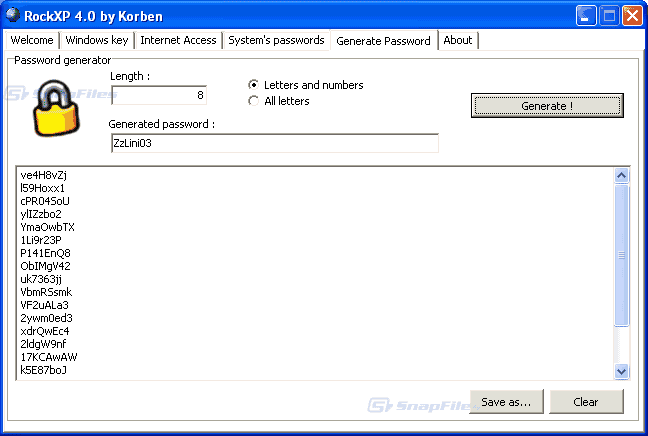The height and width of the screenshot is (436, 648).
Task: Select password 17KCAwAW in the list
Action: (49, 357)
